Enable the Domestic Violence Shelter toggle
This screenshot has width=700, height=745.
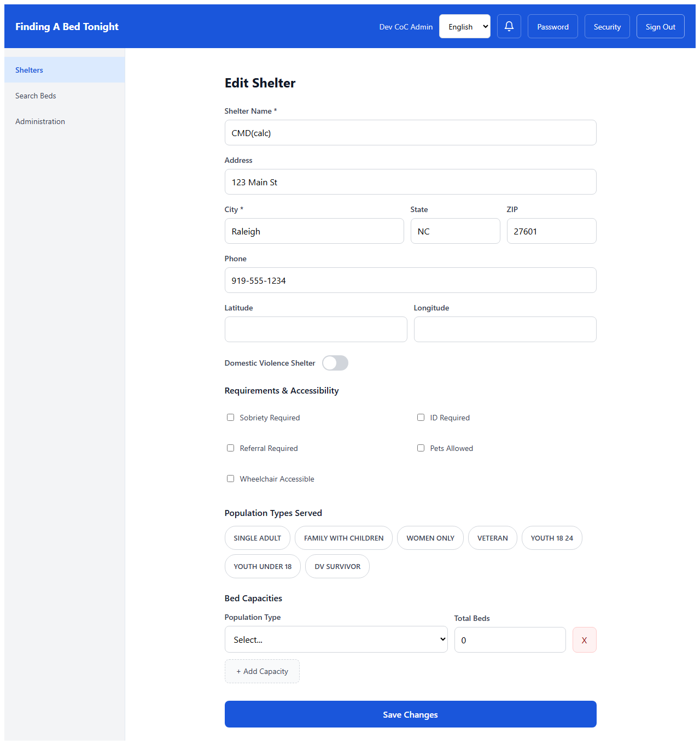pyautogui.click(x=335, y=363)
